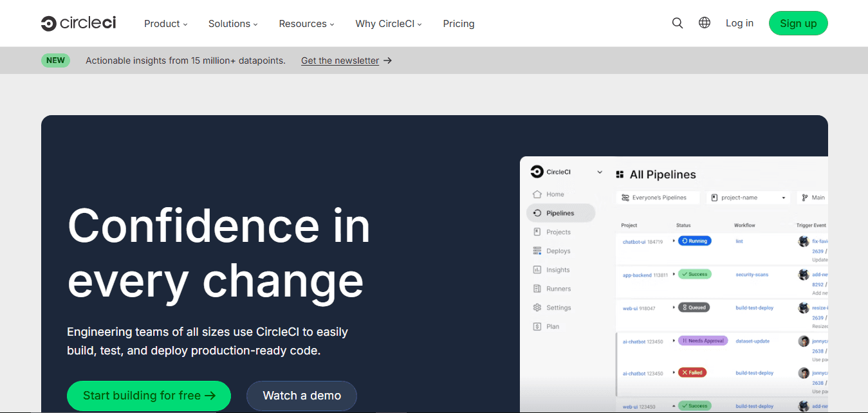The height and width of the screenshot is (413, 868).
Task: Expand the ai-chatbot Failed row triangle
Action: [x=674, y=372]
